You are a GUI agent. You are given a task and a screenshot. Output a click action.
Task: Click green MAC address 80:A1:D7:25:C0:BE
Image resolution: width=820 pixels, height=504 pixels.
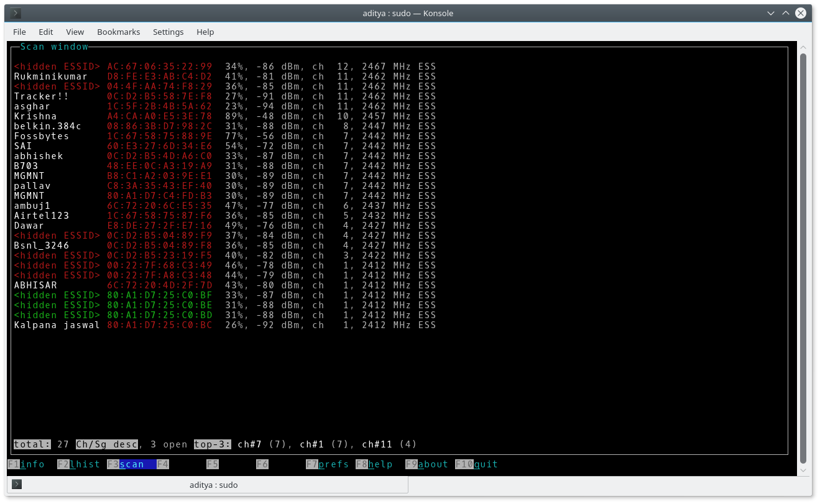tap(160, 305)
